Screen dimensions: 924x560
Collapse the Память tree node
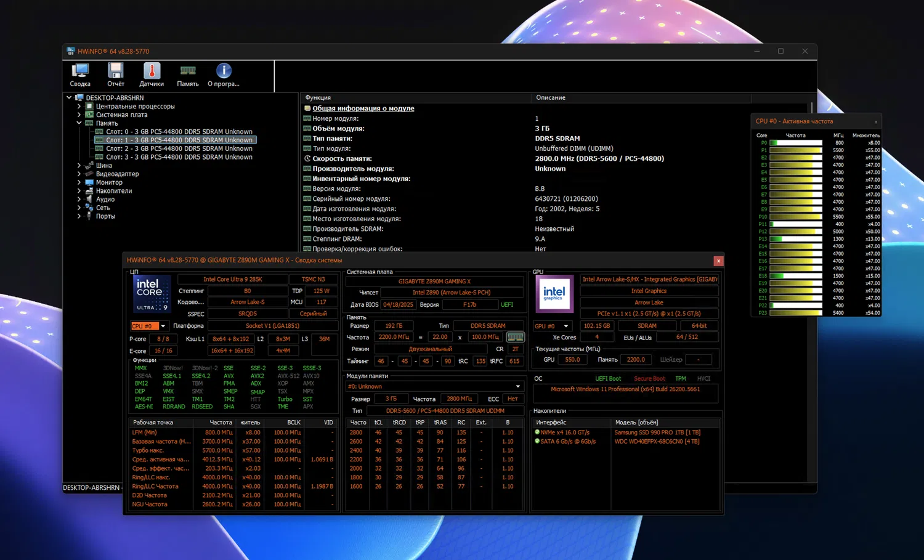click(x=79, y=123)
